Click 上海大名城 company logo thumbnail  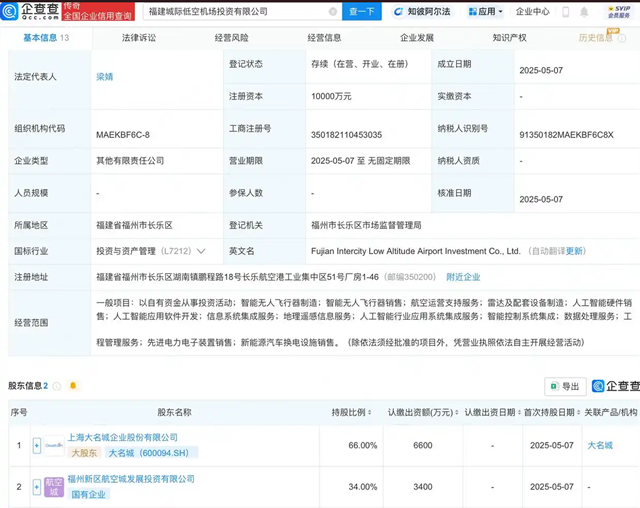point(54,446)
